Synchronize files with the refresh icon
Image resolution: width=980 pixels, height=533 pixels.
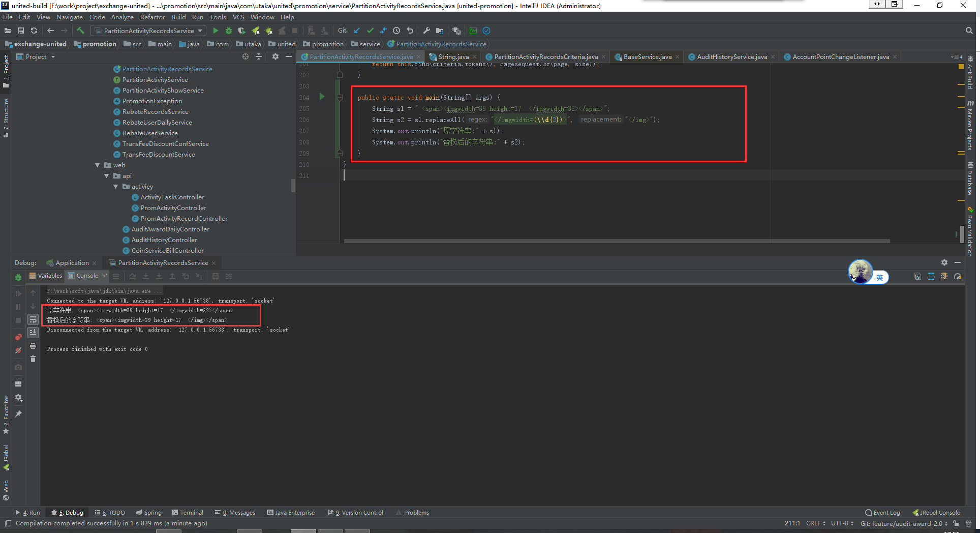point(34,31)
